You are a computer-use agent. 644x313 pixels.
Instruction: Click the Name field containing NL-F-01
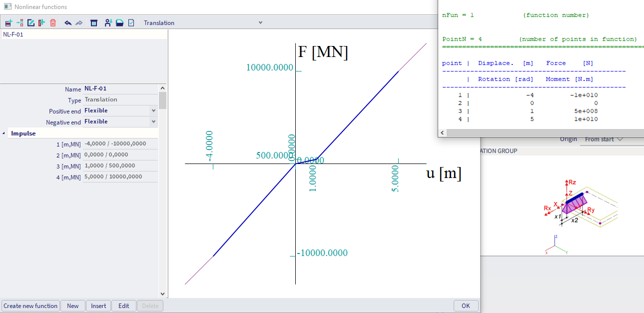[x=120, y=88]
